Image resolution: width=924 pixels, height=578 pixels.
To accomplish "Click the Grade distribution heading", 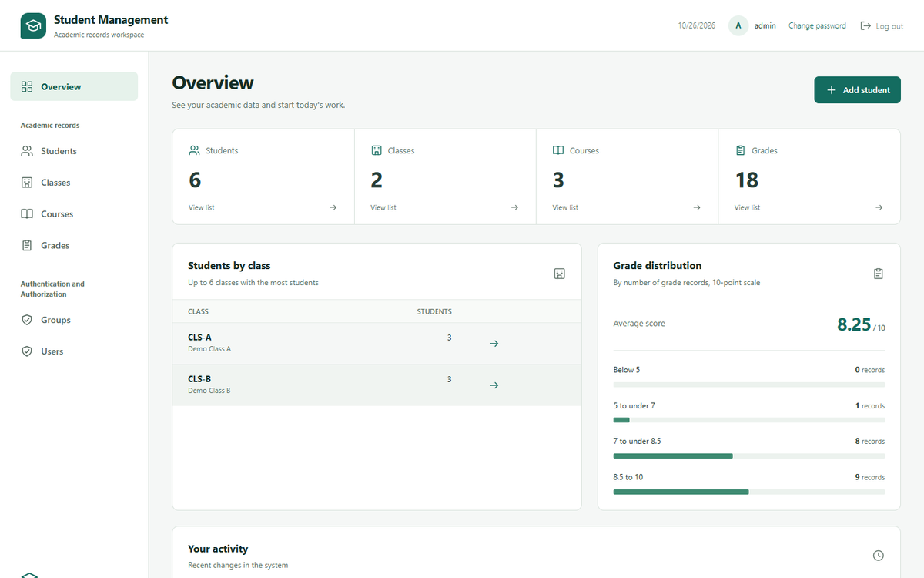I will click(x=658, y=265).
